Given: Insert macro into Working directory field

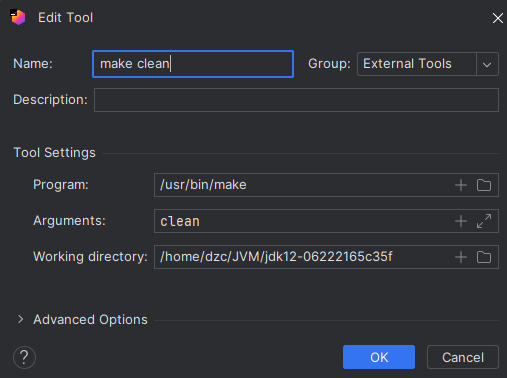Looking at the screenshot, I should point(461,257).
